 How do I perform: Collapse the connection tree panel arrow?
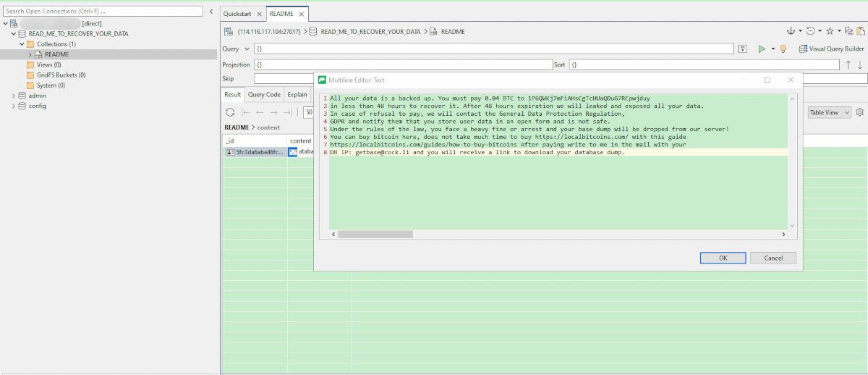point(210,12)
